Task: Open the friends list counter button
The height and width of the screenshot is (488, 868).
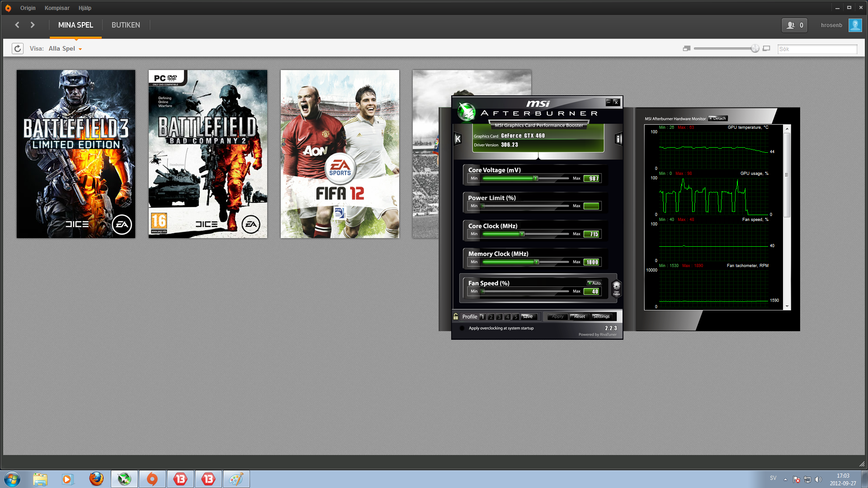Action: pos(794,25)
